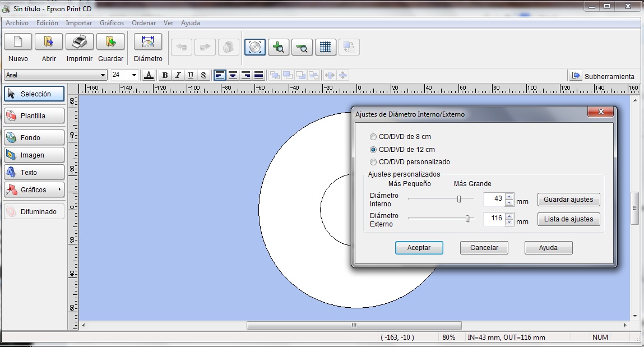
Task: Click Guardar ajustes button
Action: (x=568, y=200)
